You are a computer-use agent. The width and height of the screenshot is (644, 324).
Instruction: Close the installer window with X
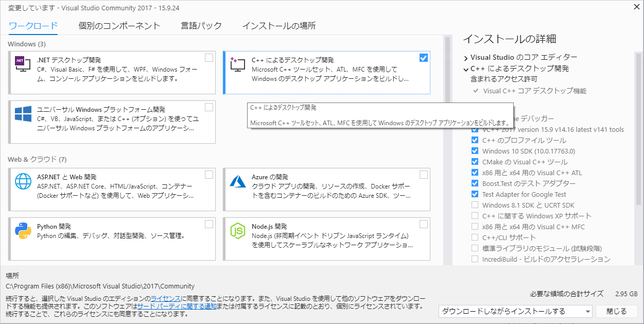[x=636, y=7]
